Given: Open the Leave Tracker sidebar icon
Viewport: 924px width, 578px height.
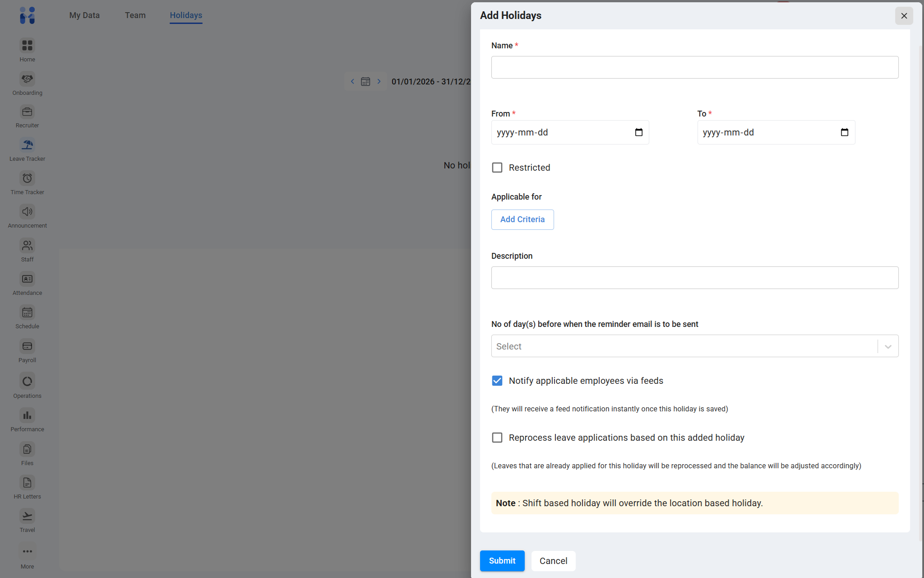Looking at the screenshot, I should coord(27,145).
